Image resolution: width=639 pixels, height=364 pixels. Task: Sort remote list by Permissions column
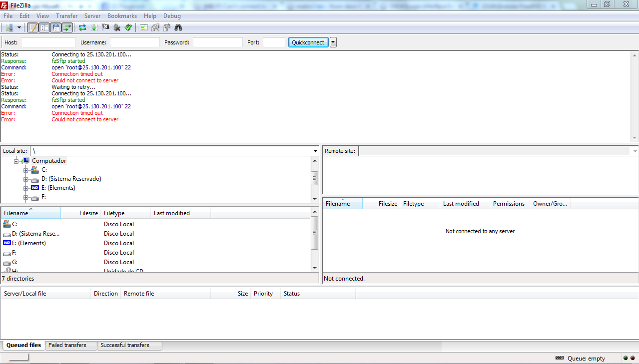click(510, 204)
